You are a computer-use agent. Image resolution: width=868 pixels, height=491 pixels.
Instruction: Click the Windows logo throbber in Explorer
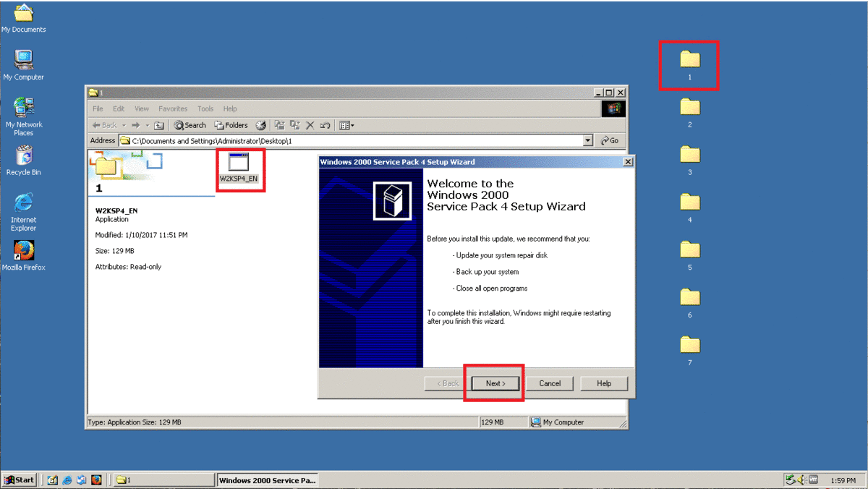click(x=613, y=109)
